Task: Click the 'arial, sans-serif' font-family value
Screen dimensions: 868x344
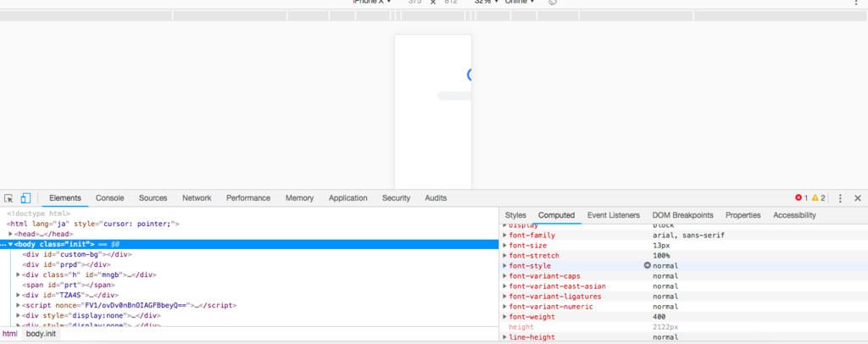Action: [688, 235]
